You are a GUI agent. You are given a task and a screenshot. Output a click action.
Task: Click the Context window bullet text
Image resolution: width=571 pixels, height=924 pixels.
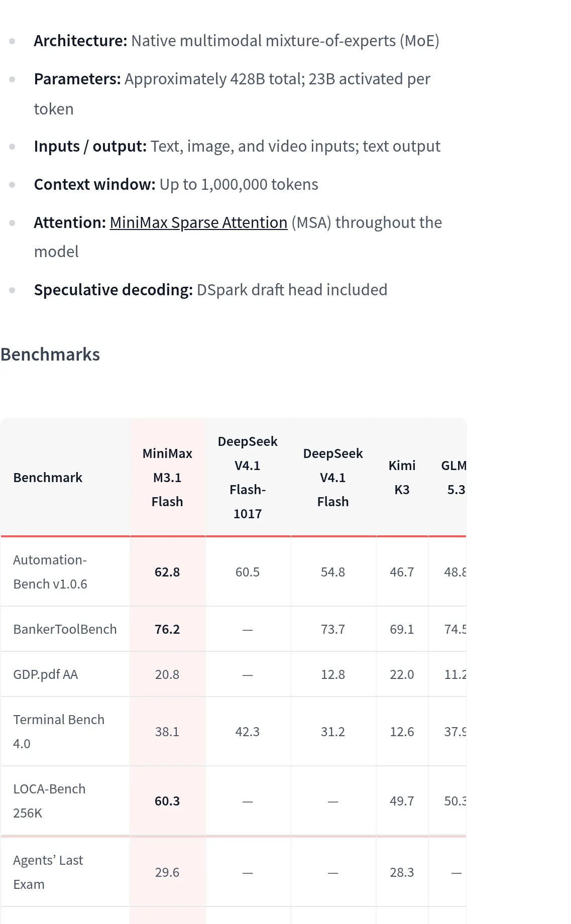pyautogui.click(x=176, y=184)
